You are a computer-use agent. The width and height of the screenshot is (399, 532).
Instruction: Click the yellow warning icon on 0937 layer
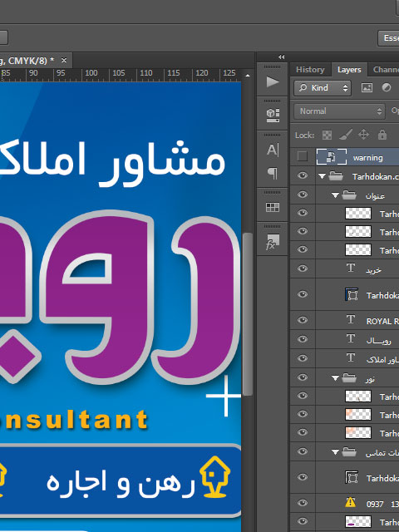coord(350,502)
